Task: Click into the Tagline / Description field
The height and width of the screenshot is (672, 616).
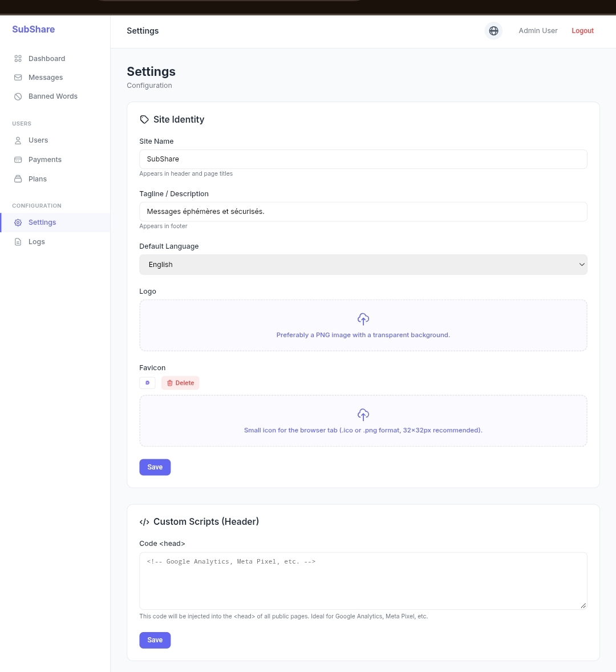Action: tap(363, 212)
